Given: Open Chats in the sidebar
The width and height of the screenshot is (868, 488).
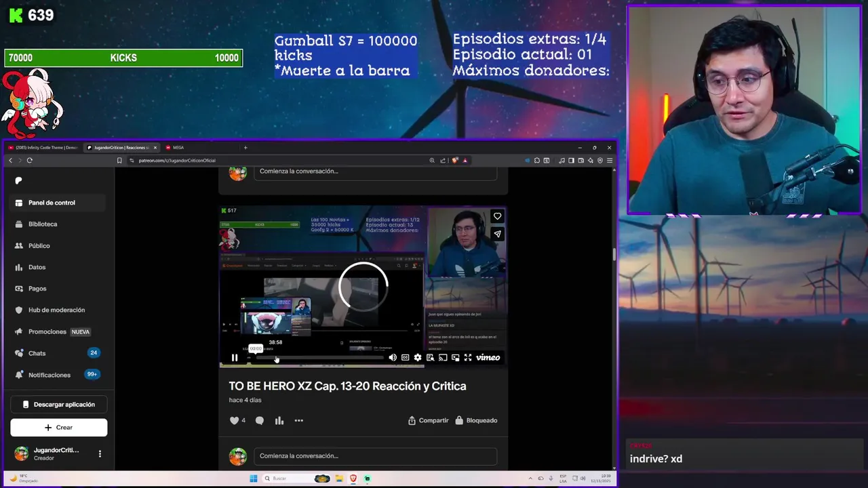Looking at the screenshot, I should 58,353.
